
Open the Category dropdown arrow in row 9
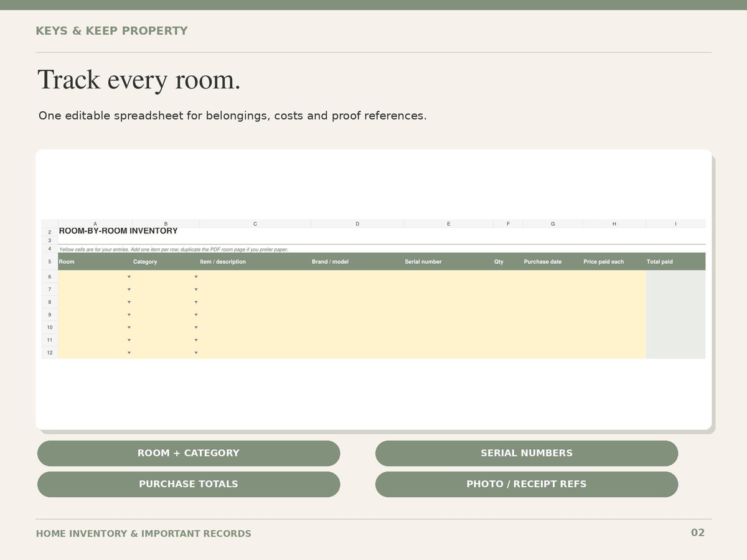click(195, 315)
